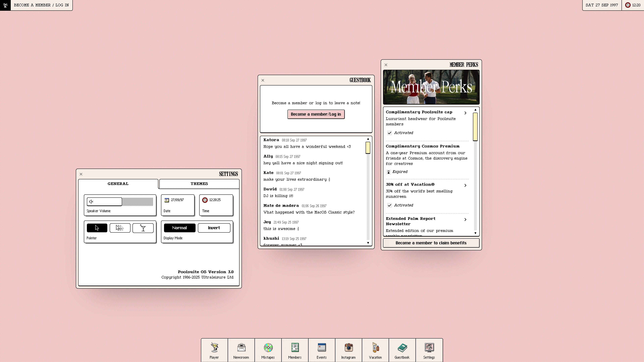Click the Guestbook scroll down arrow

368,243
